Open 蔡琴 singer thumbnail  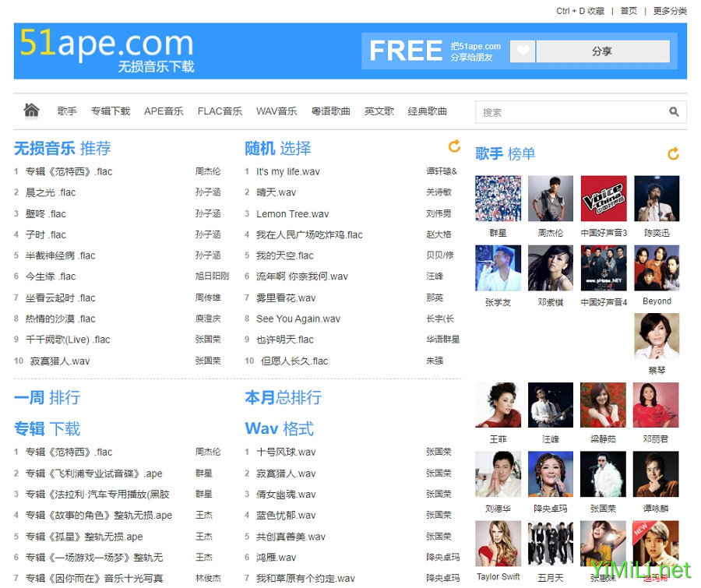(657, 336)
